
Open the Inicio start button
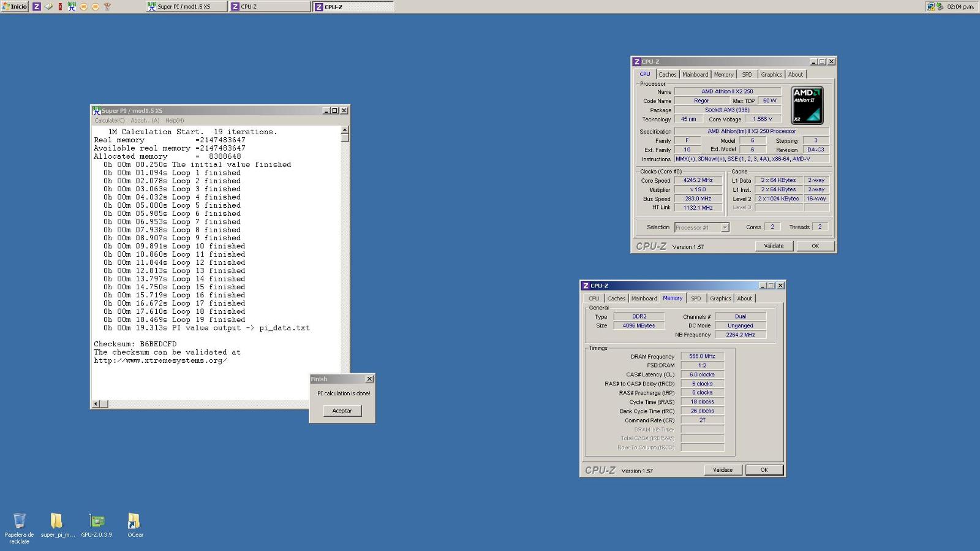(15, 7)
